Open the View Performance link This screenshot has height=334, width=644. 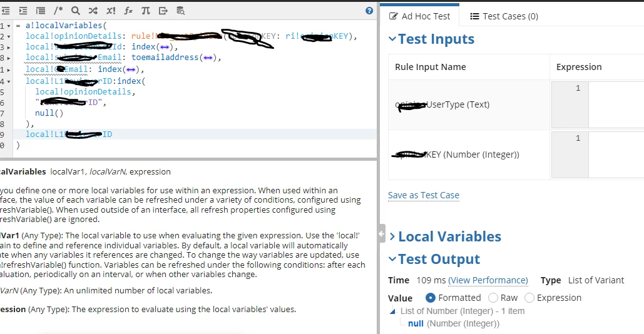[488, 280]
